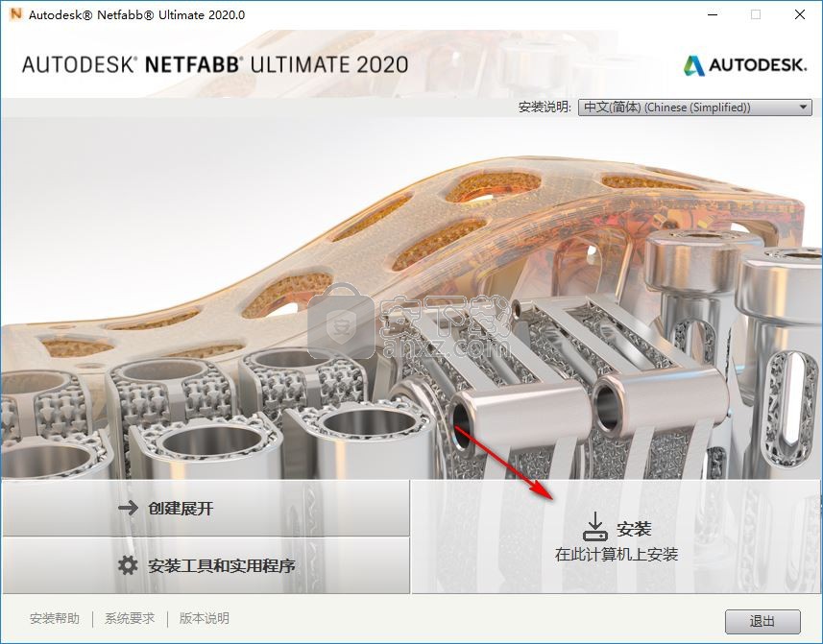Click the arrow icon beside 创建展开
This screenshot has height=644, width=823.
tap(128, 508)
